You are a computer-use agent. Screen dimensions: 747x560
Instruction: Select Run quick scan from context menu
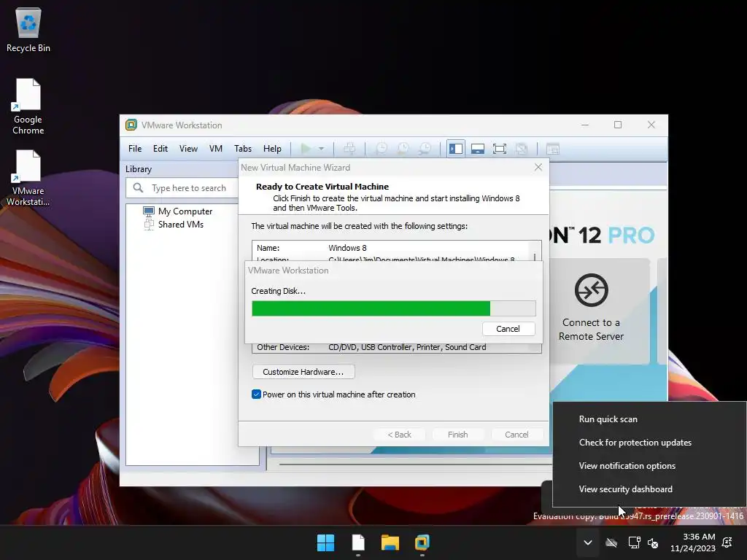tap(608, 419)
